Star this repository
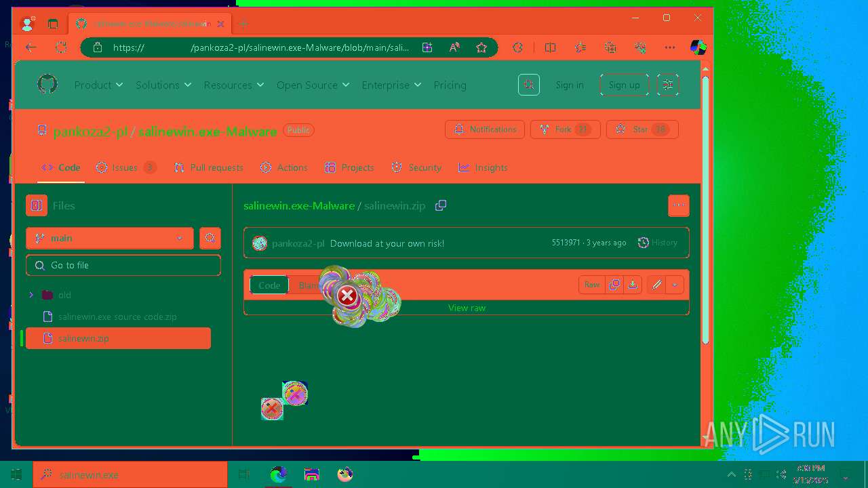Image resolution: width=868 pixels, height=488 pixels. [x=642, y=129]
